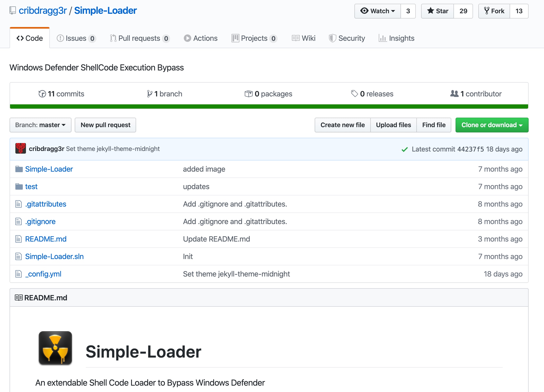Click the Simple-Loader.sln file icon

(x=19, y=256)
